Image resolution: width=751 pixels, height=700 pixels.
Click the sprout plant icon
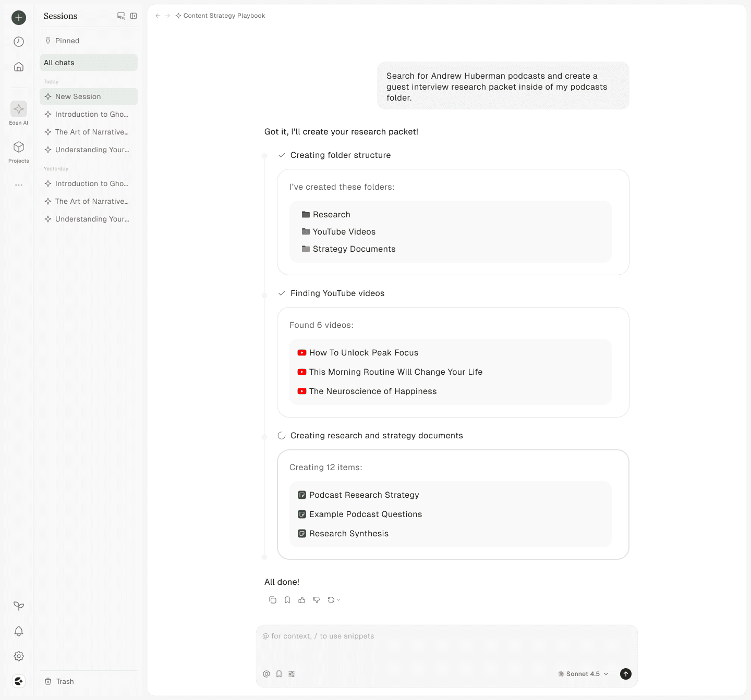click(19, 606)
